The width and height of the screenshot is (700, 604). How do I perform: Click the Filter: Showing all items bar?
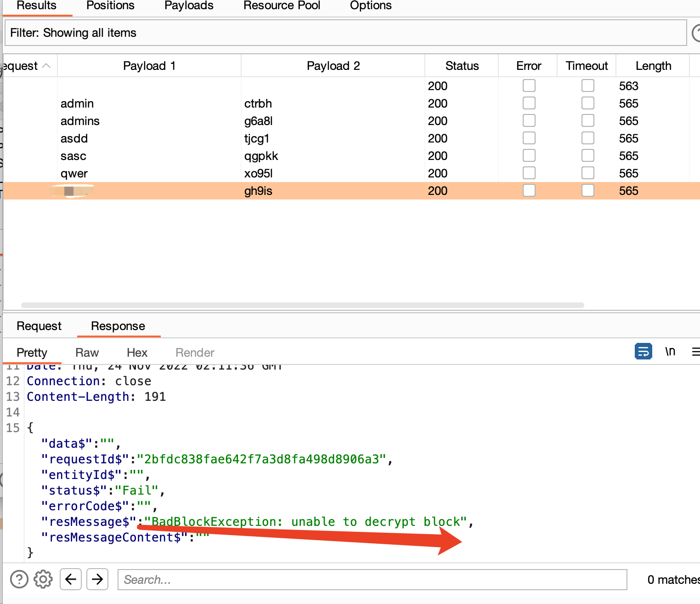click(345, 33)
